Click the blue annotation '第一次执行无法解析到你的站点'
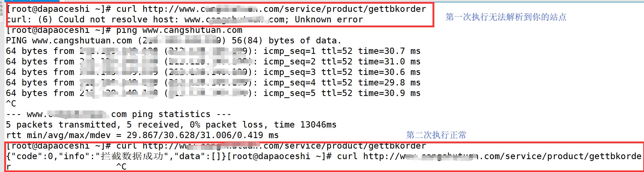The width and height of the screenshot is (644, 172). [x=506, y=17]
